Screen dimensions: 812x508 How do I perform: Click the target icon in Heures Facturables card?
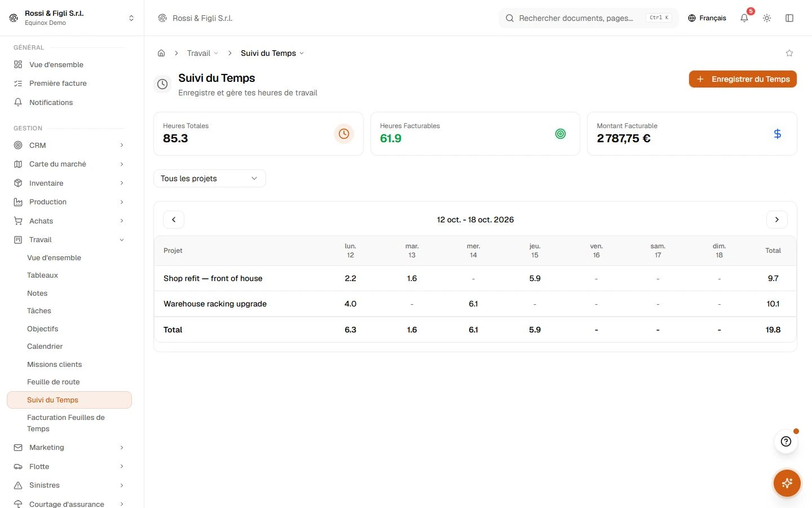click(561, 134)
